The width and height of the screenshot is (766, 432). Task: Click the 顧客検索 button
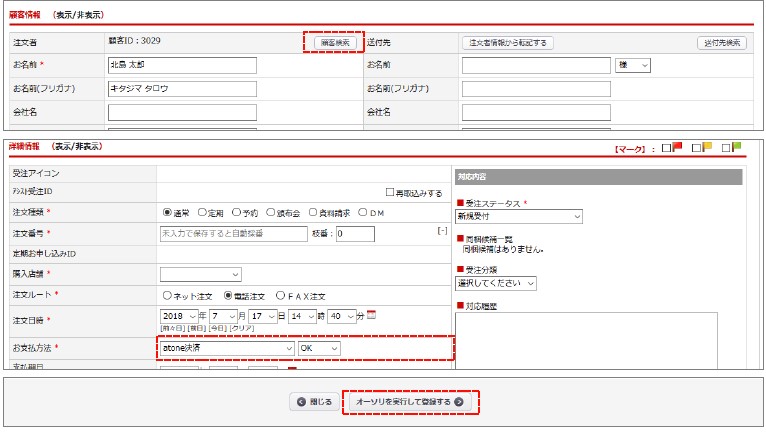pos(334,43)
